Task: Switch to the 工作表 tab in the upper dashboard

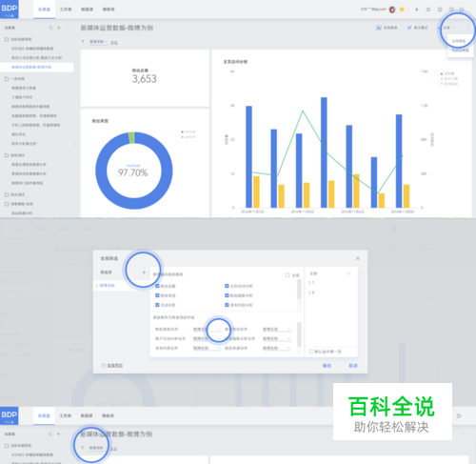Action: [66, 10]
